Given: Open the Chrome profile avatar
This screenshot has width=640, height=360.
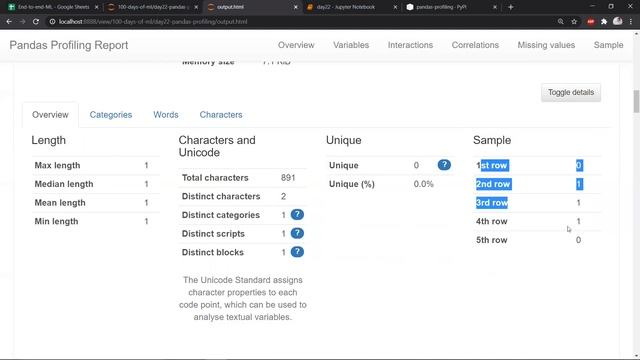Looking at the screenshot, I should [x=618, y=21].
